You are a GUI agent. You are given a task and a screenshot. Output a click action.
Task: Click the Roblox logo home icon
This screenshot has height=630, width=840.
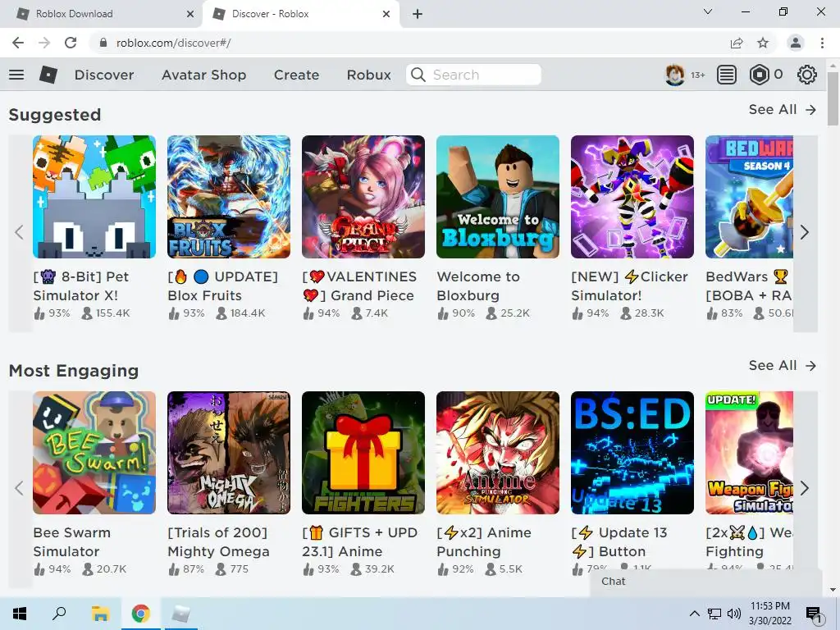[48, 75]
